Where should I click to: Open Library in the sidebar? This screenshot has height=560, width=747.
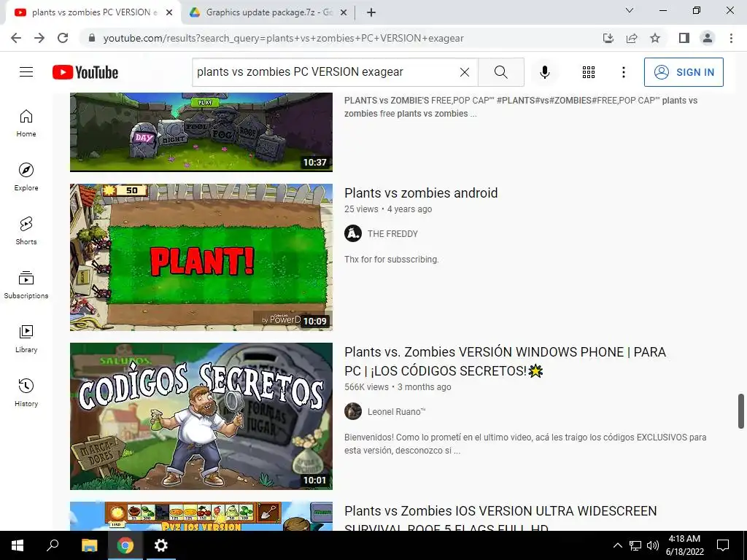coord(26,339)
